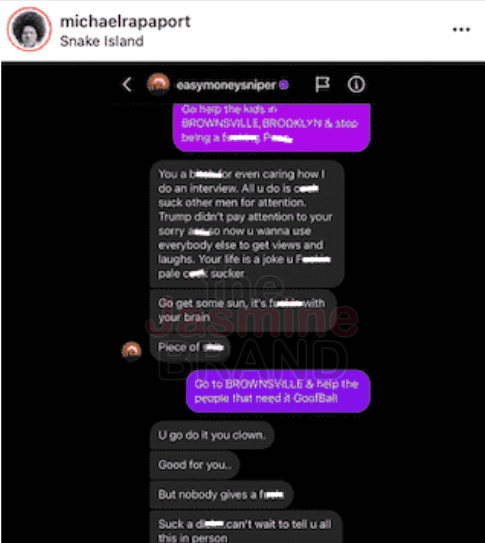Click the easymoneysniper chat username
The width and height of the screenshot is (485, 543).
[x=226, y=85]
